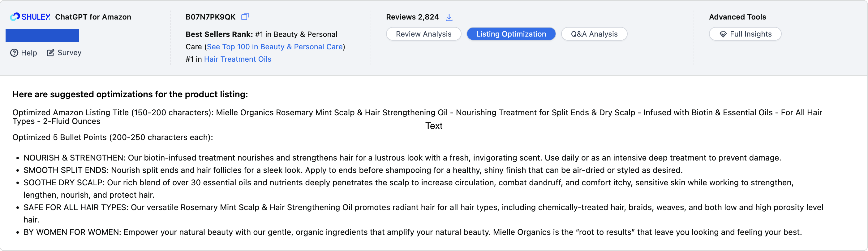Click the Help question mark icon
Viewport: 868px width, 251px height.
[x=14, y=53]
